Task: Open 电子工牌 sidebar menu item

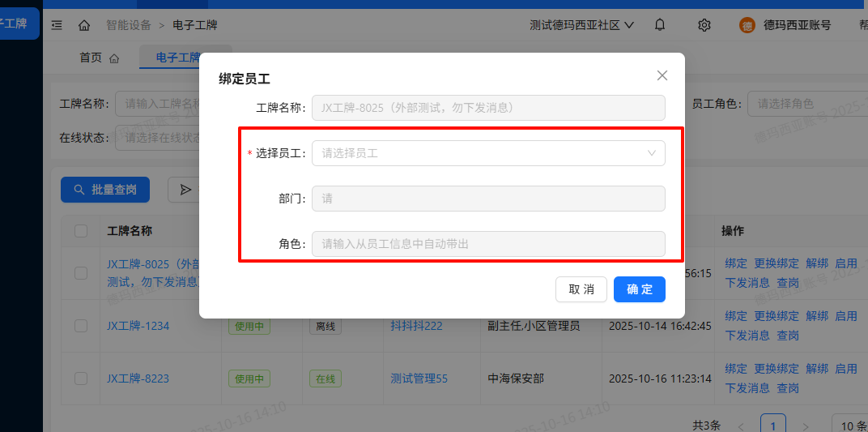Action: point(19,24)
